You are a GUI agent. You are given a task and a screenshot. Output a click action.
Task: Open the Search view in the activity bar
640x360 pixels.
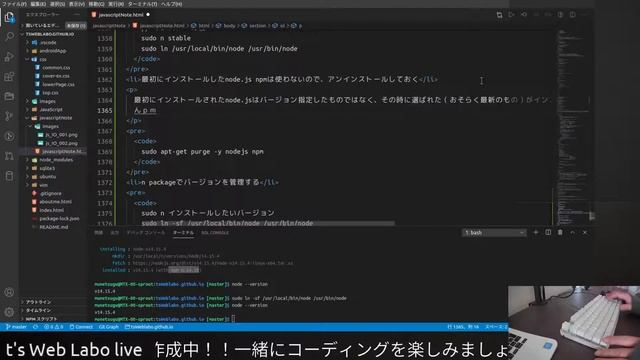tap(9, 37)
